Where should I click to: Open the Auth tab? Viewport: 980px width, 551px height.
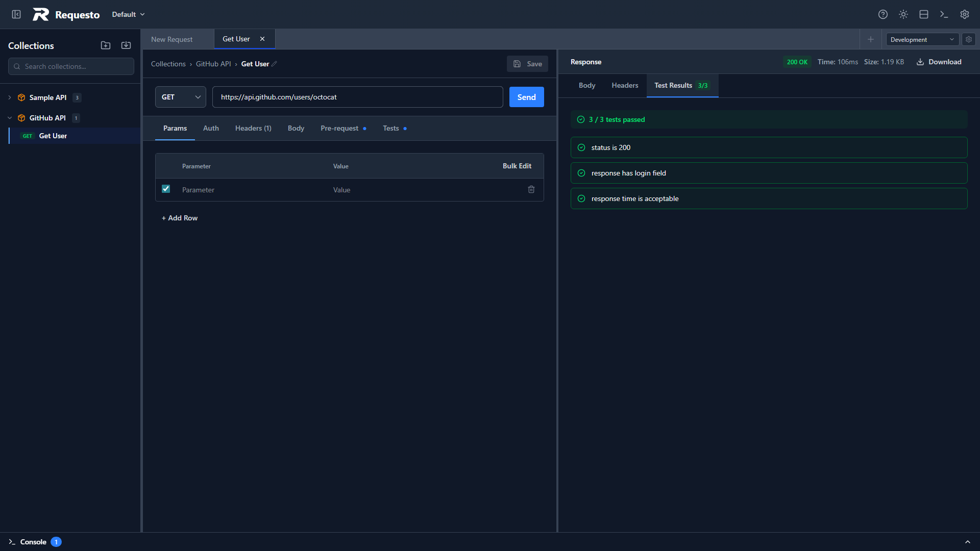click(211, 128)
